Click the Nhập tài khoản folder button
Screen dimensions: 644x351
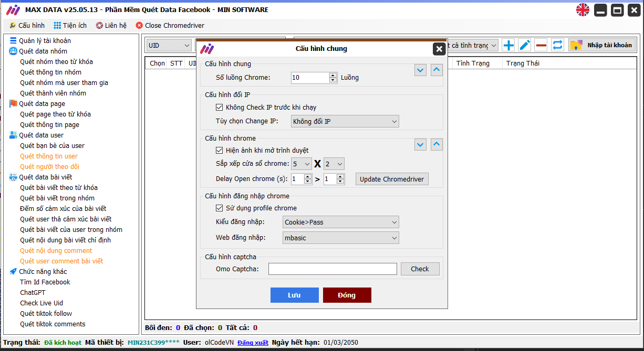[602, 45]
